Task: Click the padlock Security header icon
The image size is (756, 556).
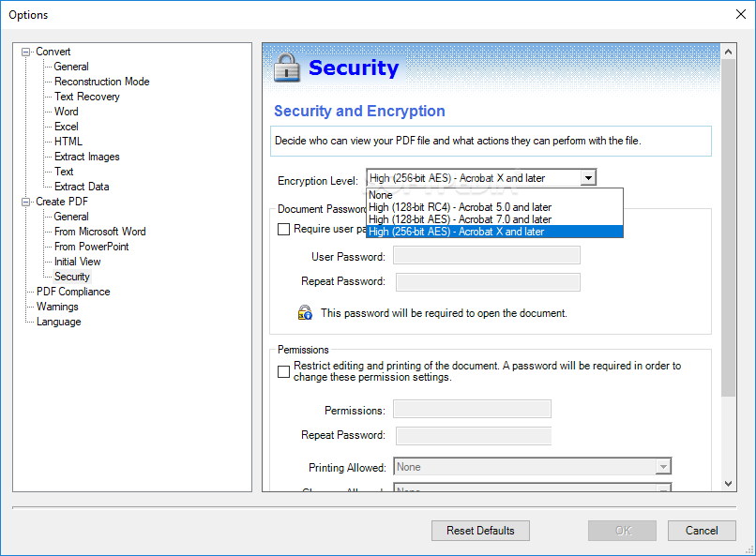Action: click(x=287, y=67)
